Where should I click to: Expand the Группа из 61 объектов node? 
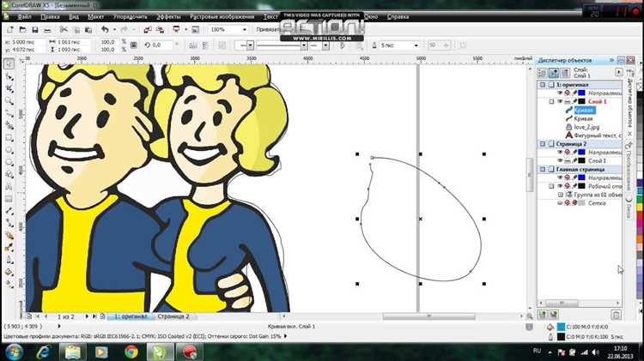[560, 195]
